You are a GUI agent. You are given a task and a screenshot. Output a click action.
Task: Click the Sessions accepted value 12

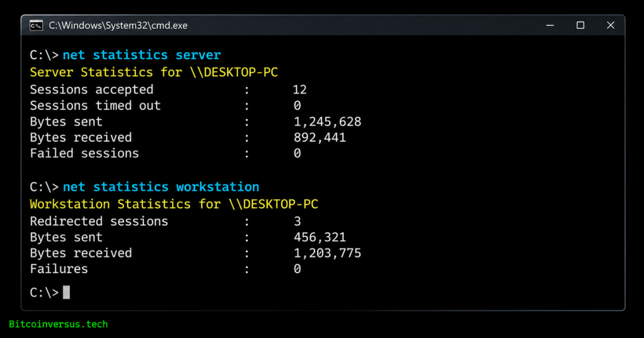[x=299, y=89]
